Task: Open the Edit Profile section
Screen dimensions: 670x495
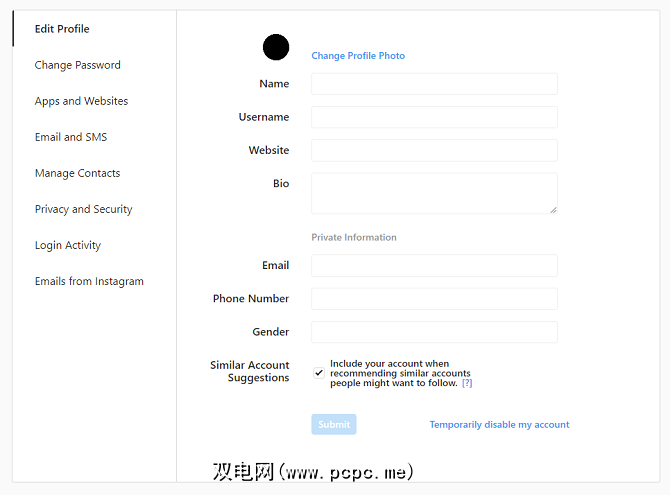Action: [62, 29]
